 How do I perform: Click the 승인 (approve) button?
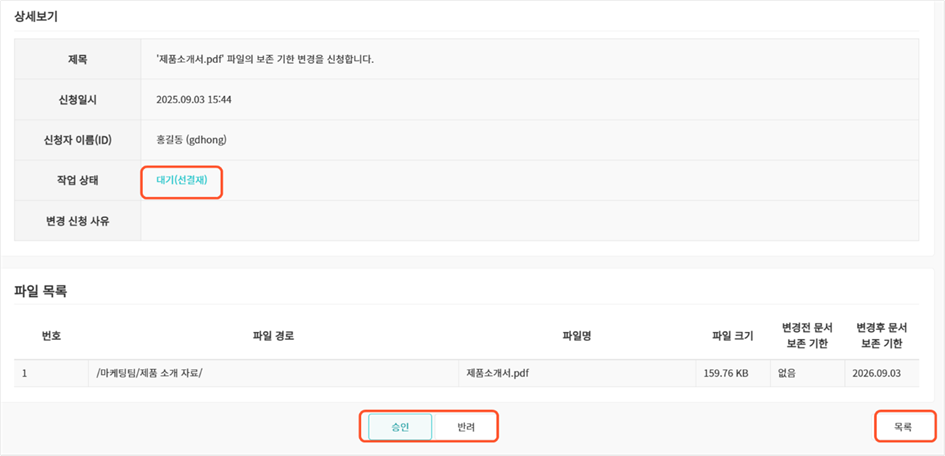point(400,427)
